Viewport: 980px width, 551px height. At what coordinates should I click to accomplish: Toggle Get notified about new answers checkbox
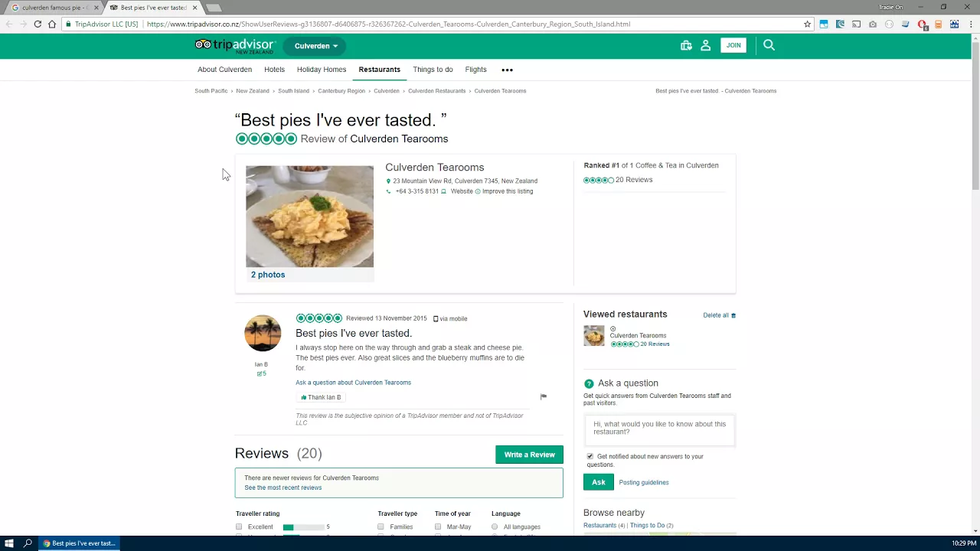tap(590, 457)
